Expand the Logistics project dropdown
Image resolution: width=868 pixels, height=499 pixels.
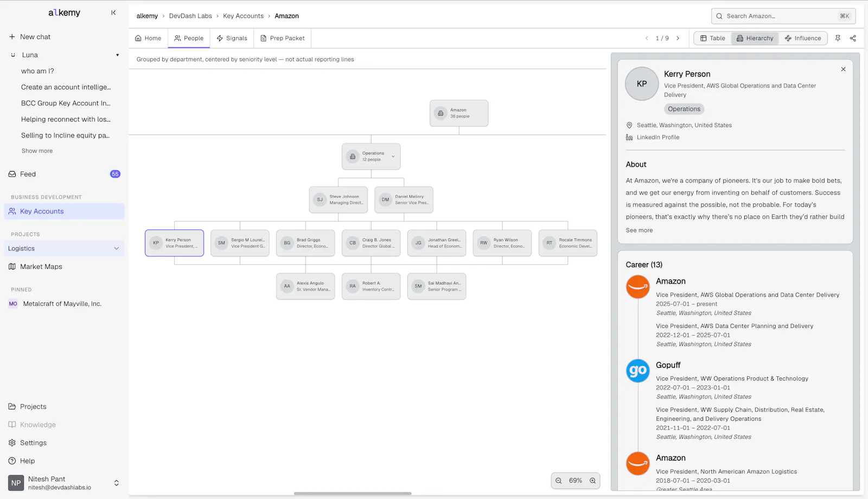pyautogui.click(x=116, y=249)
